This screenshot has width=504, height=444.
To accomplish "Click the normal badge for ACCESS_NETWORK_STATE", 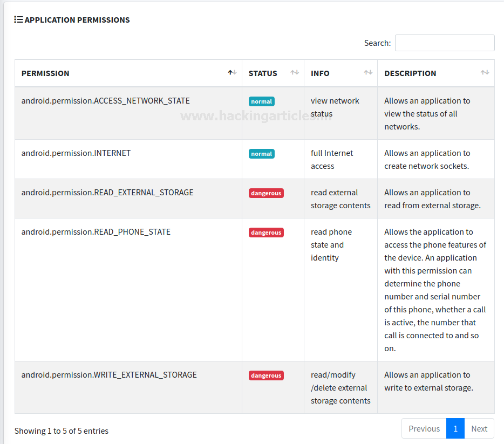I will pyautogui.click(x=262, y=101).
